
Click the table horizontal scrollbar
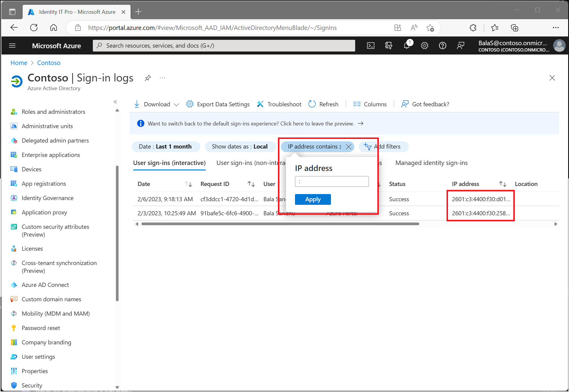pyautogui.click(x=280, y=224)
